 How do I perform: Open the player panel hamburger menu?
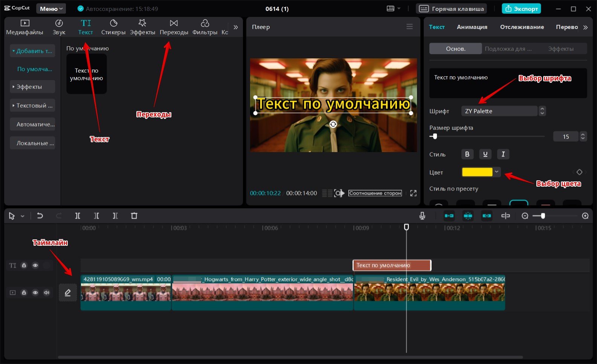coord(409,27)
